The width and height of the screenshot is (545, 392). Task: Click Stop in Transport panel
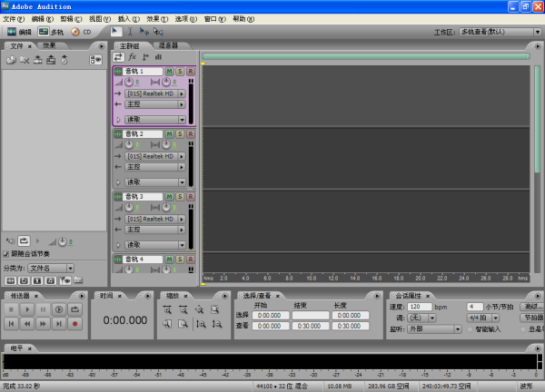[12, 309]
